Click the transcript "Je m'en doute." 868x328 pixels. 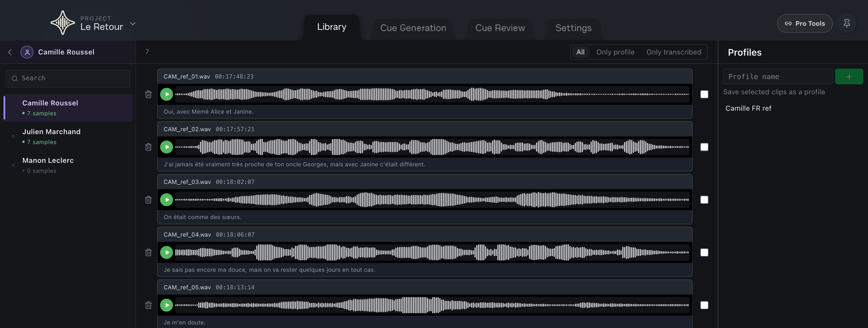(x=184, y=323)
